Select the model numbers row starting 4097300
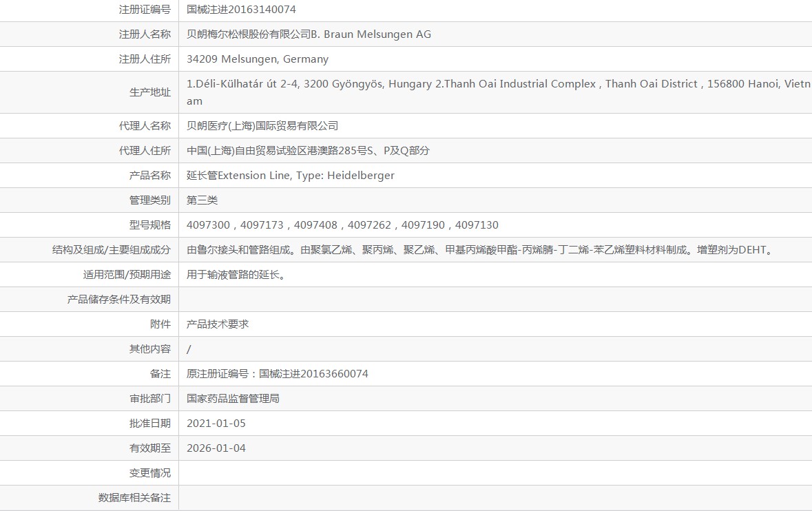This screenshot has height=511, width=812. 342,225
